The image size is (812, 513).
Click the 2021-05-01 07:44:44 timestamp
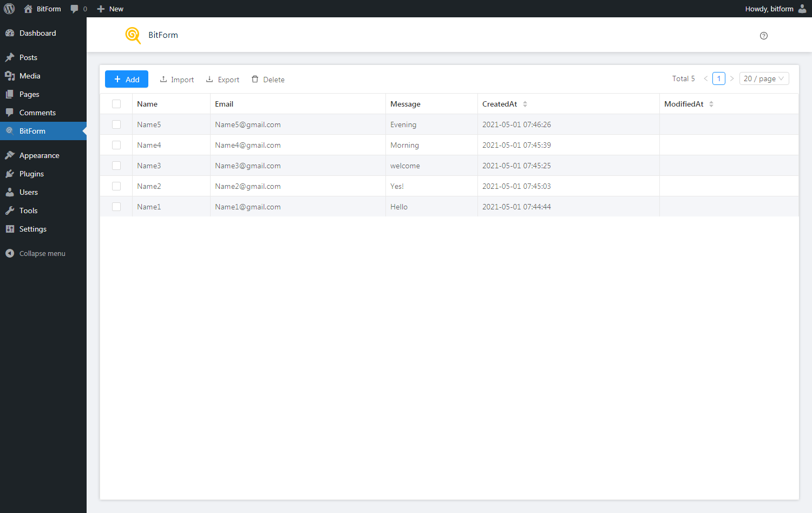point(516,207)
